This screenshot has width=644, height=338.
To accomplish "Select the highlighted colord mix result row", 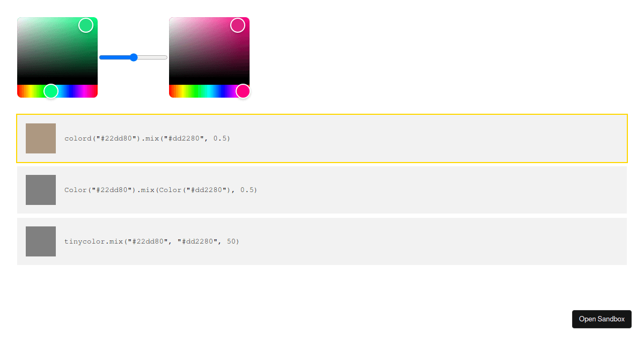I will (x=322, y=138).
